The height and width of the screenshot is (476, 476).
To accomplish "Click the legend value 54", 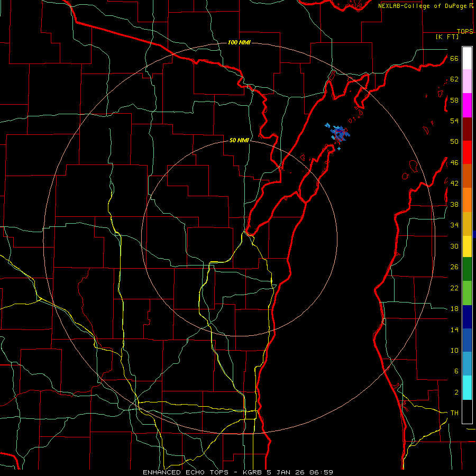I will tap(454, 121).
